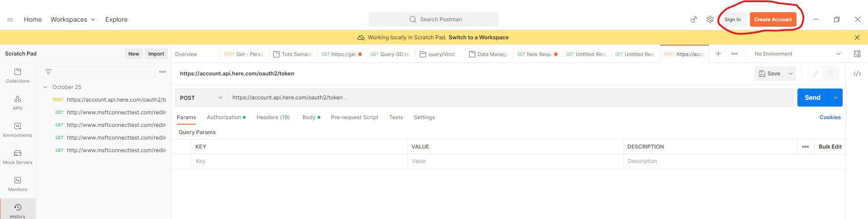
Task: Open query params column options dots
Action: [806, 147]
